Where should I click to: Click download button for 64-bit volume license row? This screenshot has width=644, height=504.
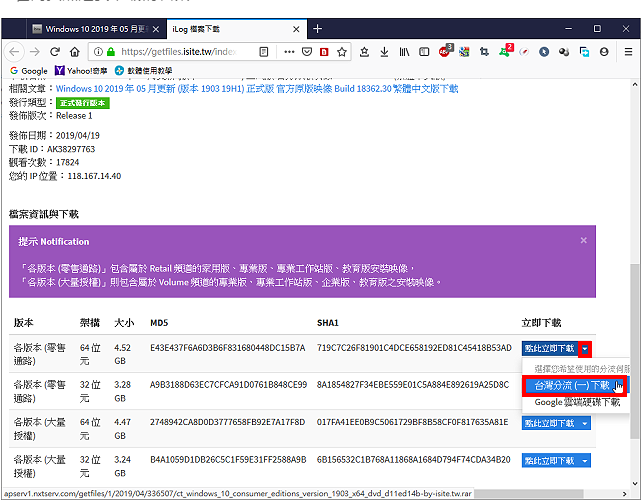(x=550, y=423)
